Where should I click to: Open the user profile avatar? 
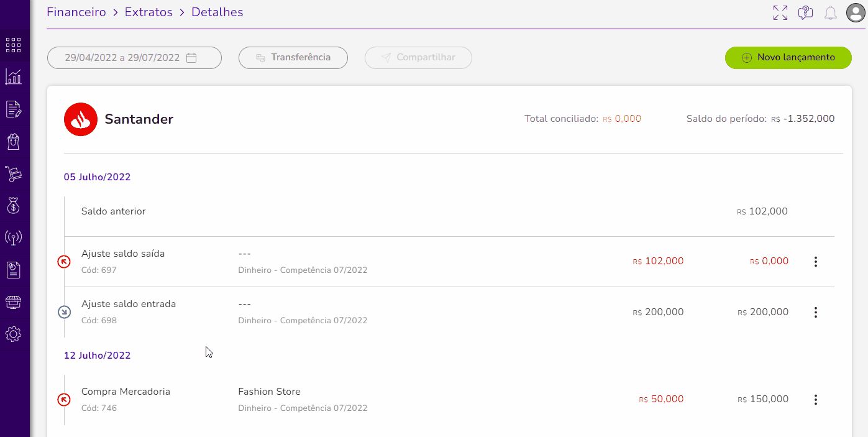click(856, 13)
